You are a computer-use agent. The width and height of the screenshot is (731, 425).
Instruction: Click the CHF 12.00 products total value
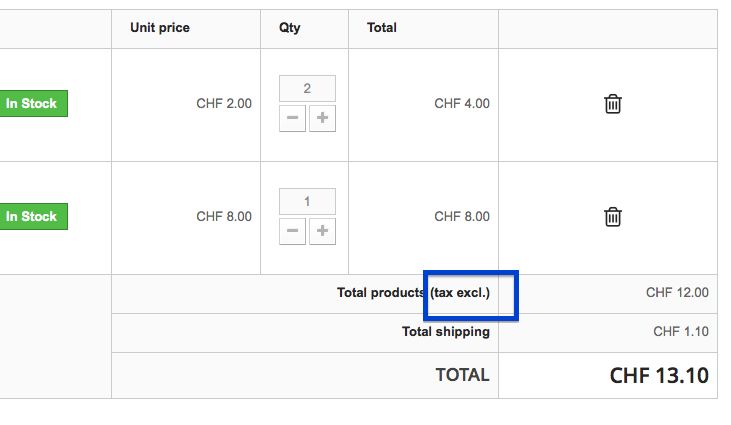(x=677, y=293)
